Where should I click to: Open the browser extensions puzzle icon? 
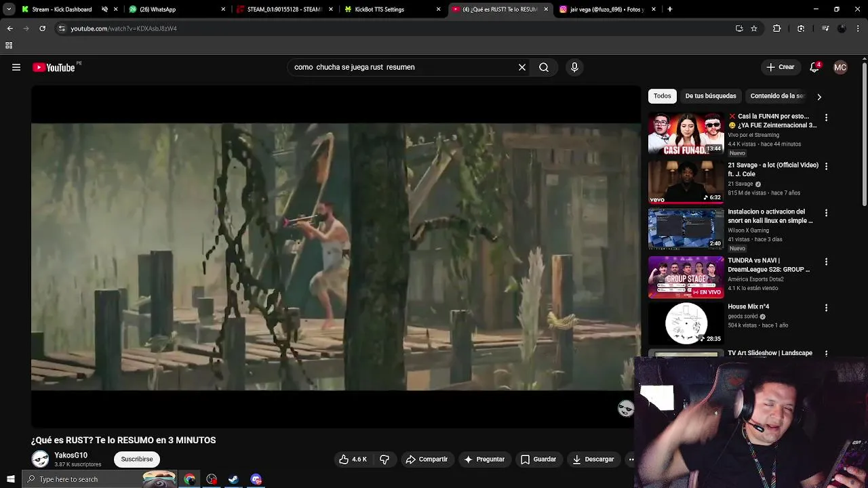point(777,28)
